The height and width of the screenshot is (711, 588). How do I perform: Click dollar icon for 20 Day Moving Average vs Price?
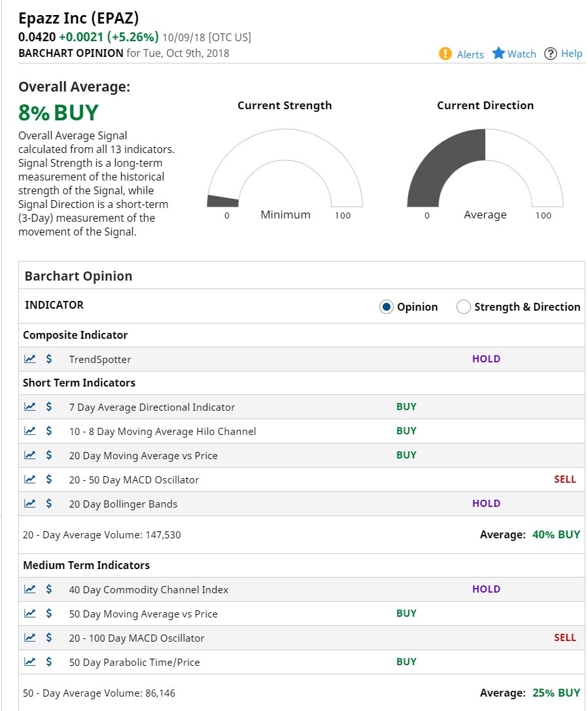49,455
